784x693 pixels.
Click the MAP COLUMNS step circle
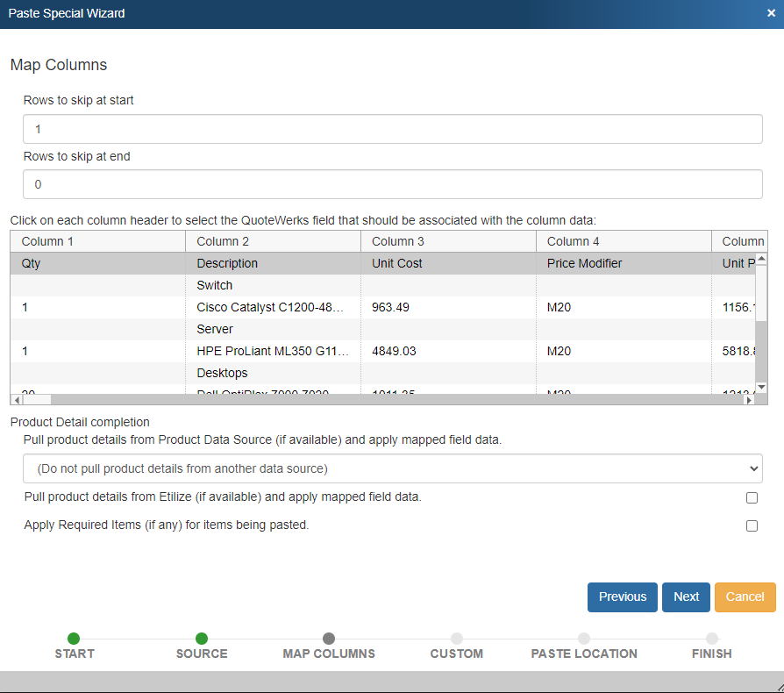tap(329, 639)
